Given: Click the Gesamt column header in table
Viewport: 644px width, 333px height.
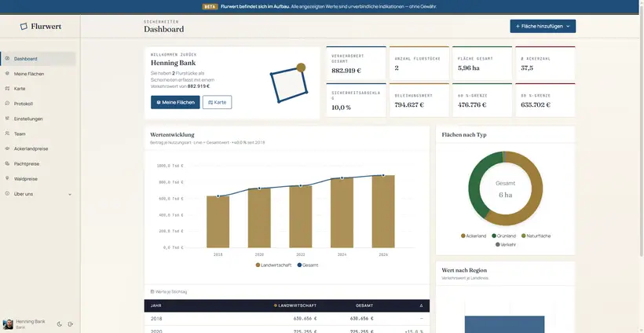Looking at the screenshot, I should click(x=364, y=306).
